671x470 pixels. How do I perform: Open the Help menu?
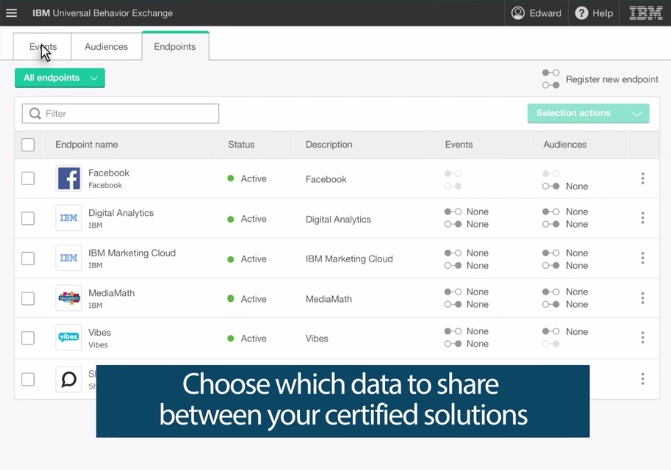coord(594,13)
